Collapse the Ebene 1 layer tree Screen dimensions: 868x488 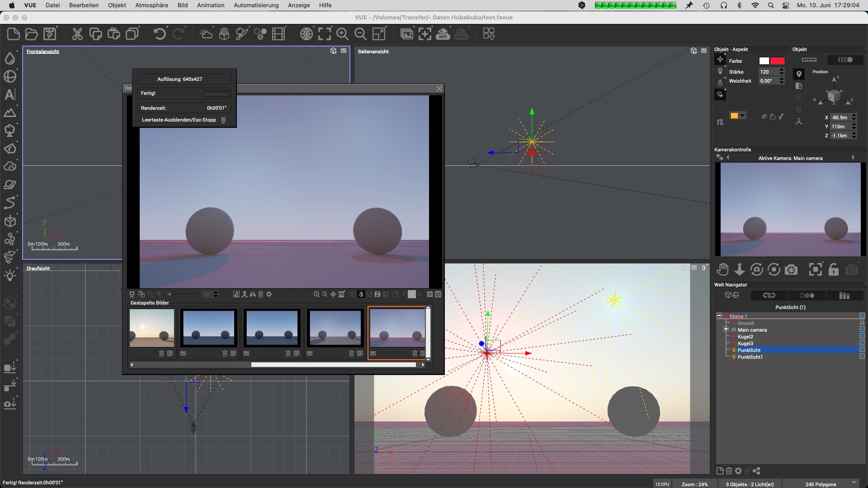(x=719, y=316)
